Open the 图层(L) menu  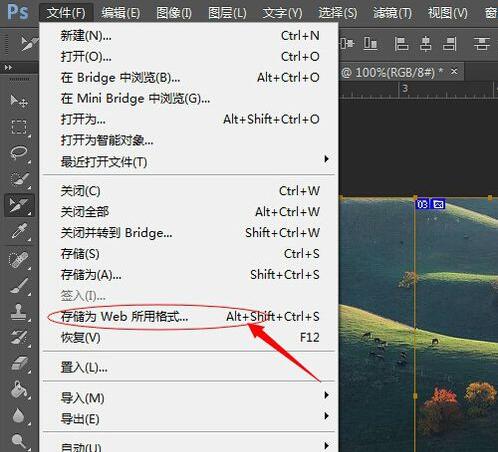[x=227, y=13]
